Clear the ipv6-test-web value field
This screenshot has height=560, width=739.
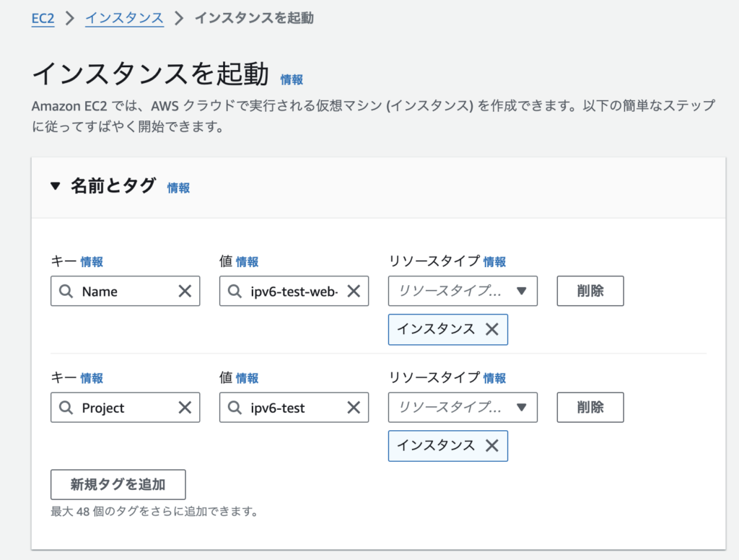coord(354,292)
